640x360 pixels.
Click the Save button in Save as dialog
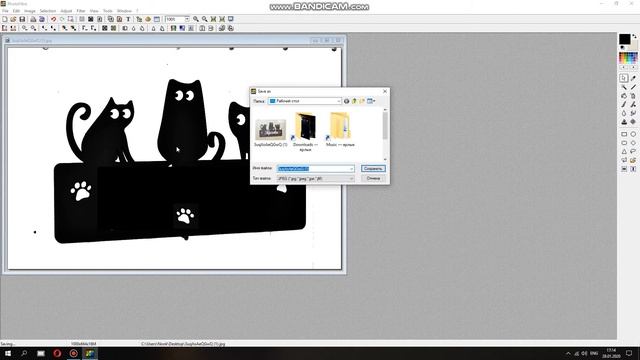click(373, 169)
